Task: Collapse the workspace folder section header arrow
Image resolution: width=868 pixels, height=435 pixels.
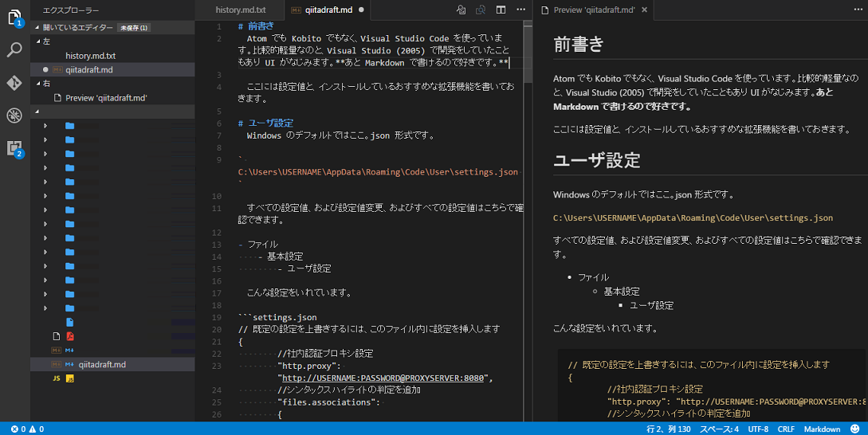Action: click(37, 112)
